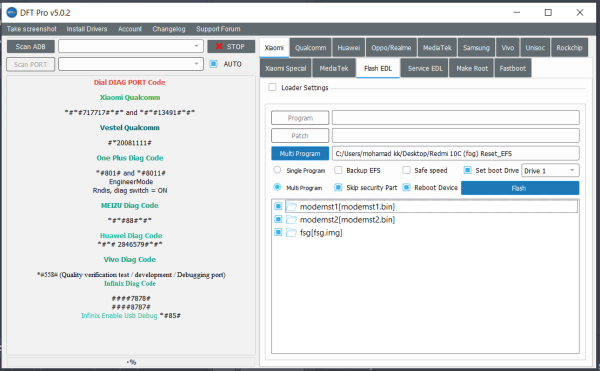Switch to the Oppo/Realme tab

point(391,48)
